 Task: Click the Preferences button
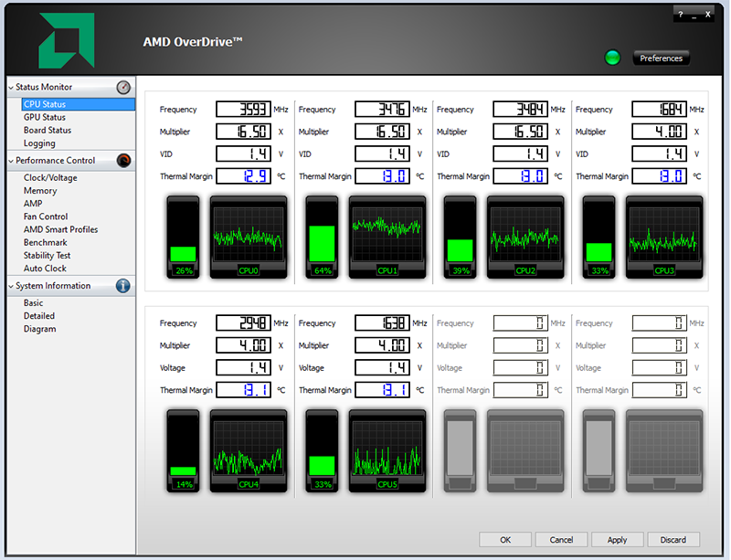661,58
